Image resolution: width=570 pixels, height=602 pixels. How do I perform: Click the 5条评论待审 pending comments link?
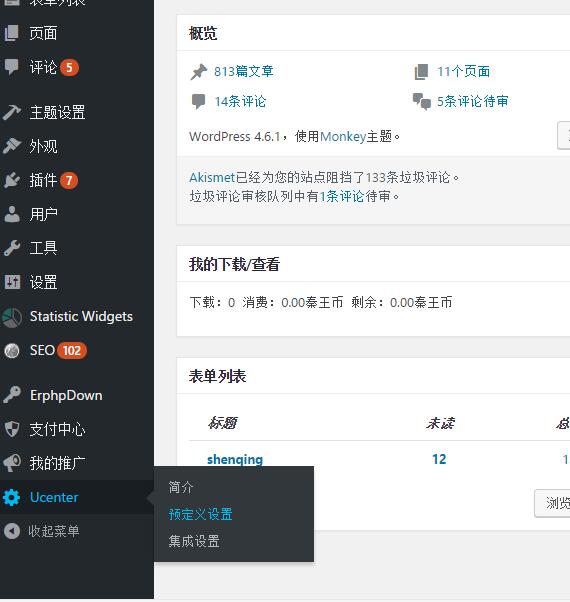coord(473,101)
